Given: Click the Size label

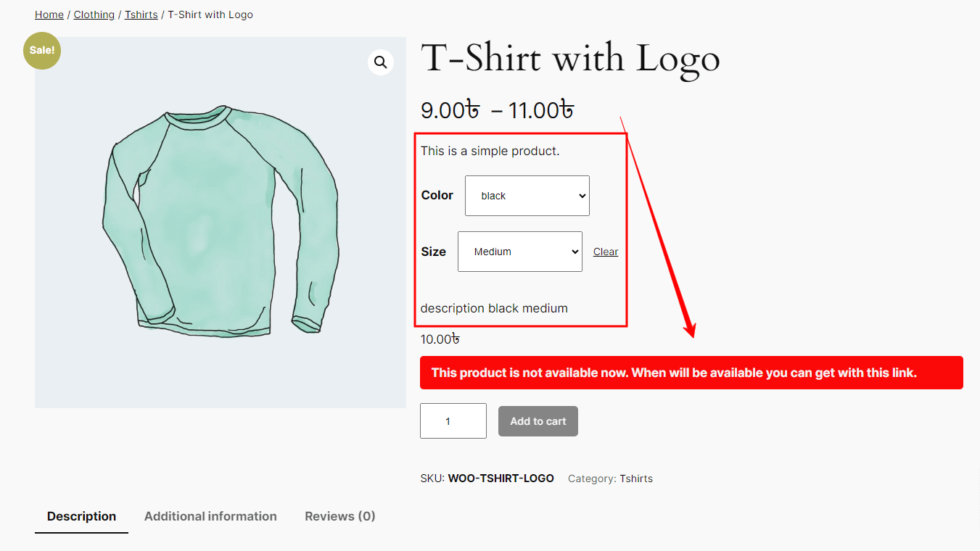Looking at the screenshot, I should [434, 252].
